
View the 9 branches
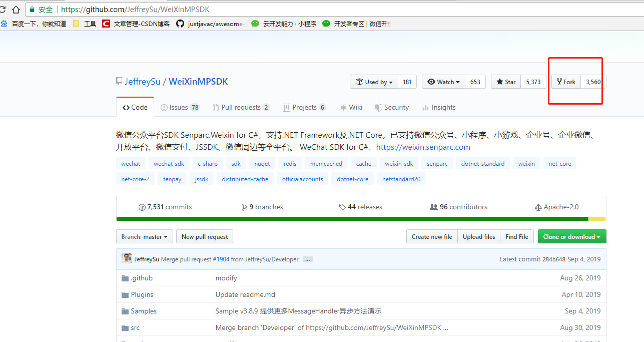262,207
